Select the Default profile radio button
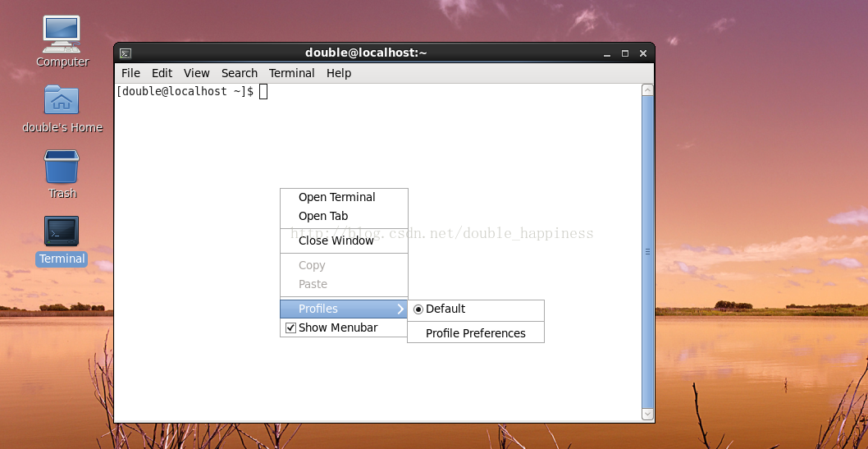The height and width of the screenshot is (449, 868). (418, 309)
